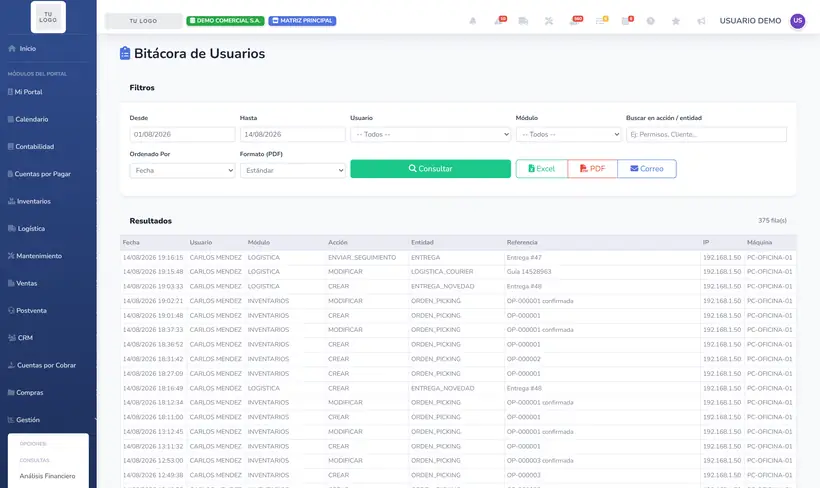
Task: Open alerts icon with red 10 badge
Action: tap(499, 20)
